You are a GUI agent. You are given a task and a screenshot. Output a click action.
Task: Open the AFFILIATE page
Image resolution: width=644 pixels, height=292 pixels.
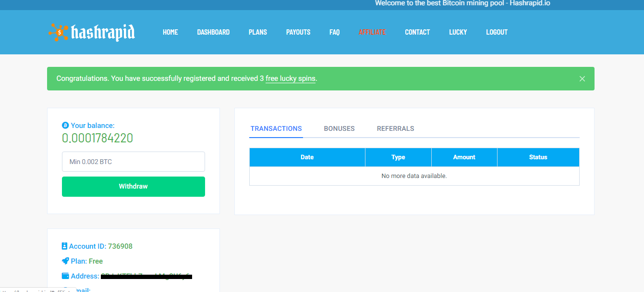pos(372,32)
